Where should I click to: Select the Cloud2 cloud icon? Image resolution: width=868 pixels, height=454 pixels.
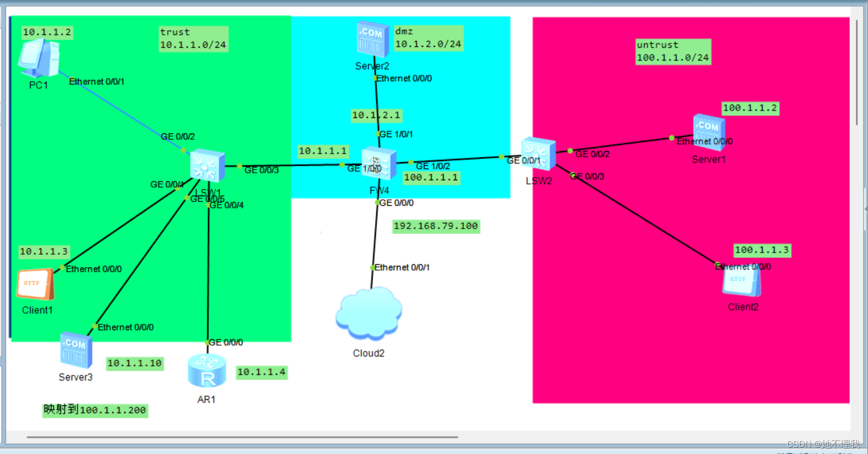368,314
